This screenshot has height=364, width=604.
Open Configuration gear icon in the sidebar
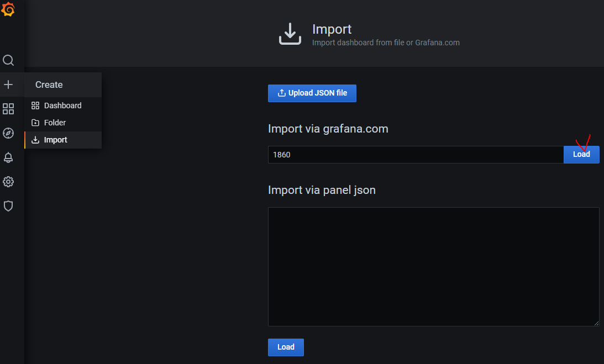[x=8, y=182]
